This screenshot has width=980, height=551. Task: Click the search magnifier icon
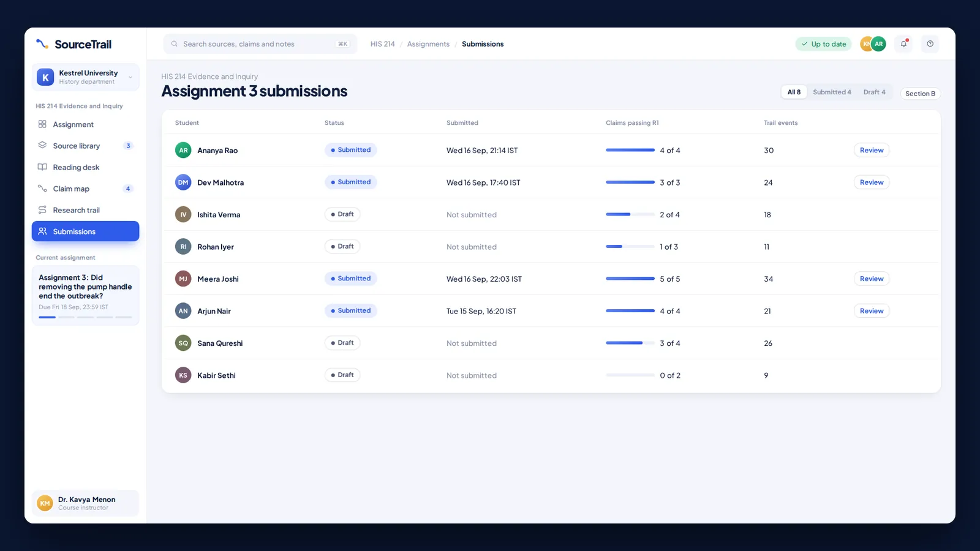tap(175, 44)
